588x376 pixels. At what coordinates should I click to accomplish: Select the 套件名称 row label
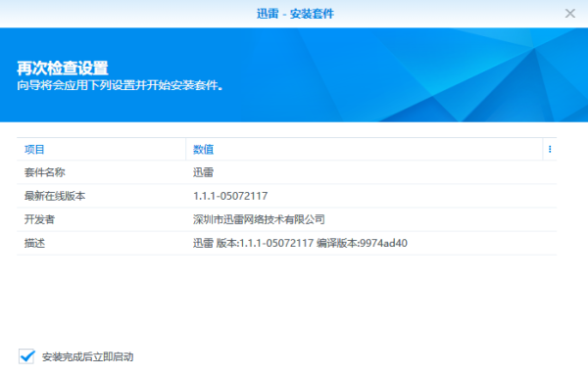(45, 172)
